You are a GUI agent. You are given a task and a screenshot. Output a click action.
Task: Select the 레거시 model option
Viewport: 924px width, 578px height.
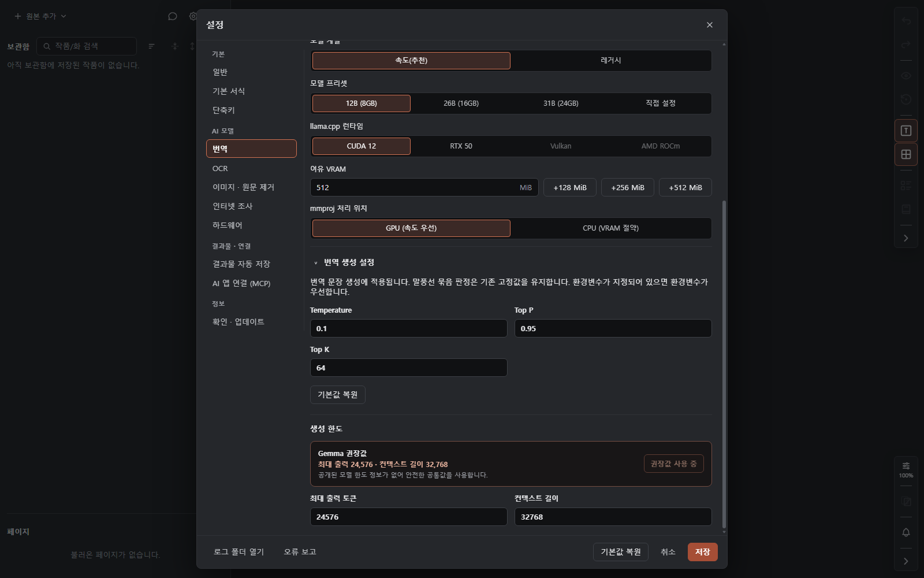tap(610, 61)
